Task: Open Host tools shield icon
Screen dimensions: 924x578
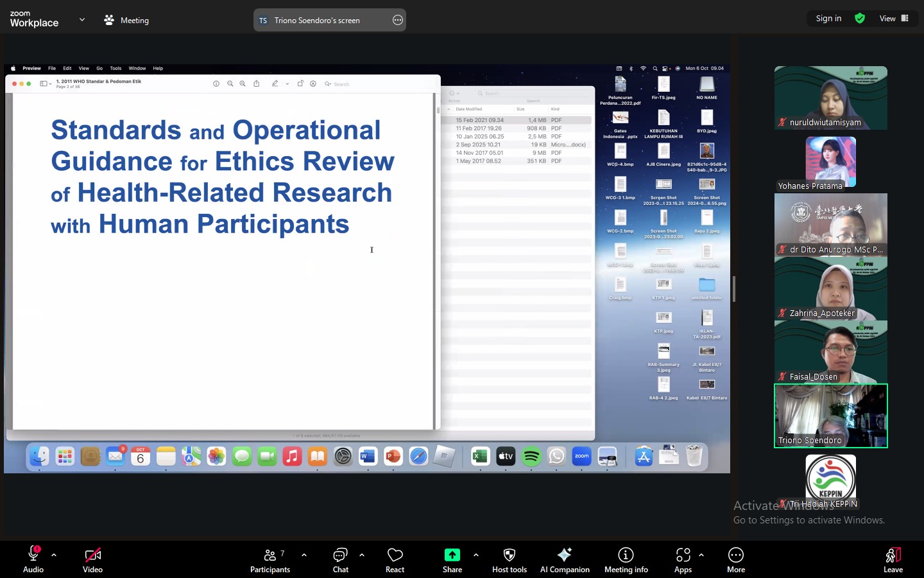Action: pyautogui.click(x=509, y=555)
